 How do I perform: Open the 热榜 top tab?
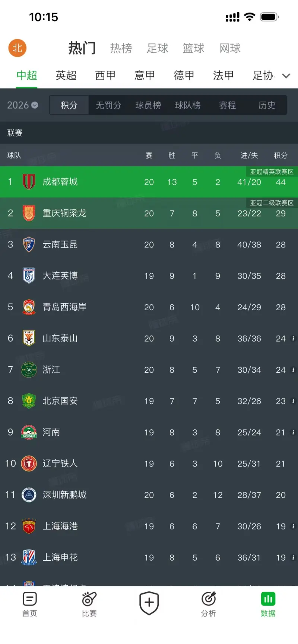121,48
